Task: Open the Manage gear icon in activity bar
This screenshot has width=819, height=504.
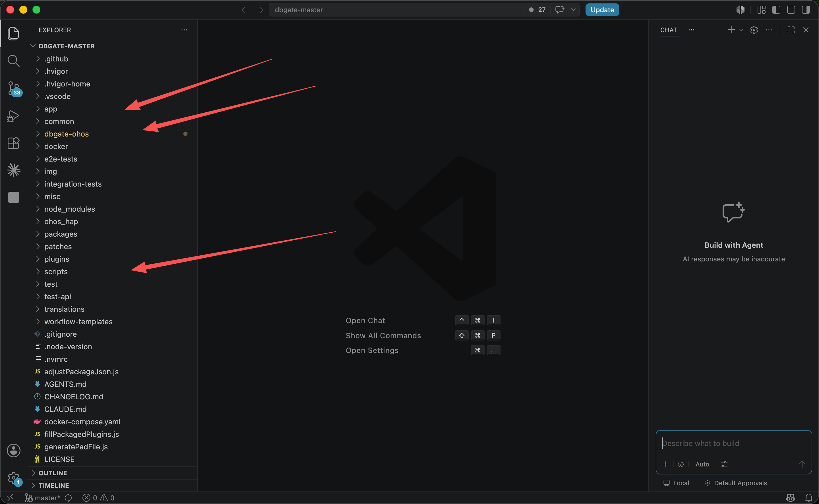Action: pyautogui.click(x=13, y=478)
